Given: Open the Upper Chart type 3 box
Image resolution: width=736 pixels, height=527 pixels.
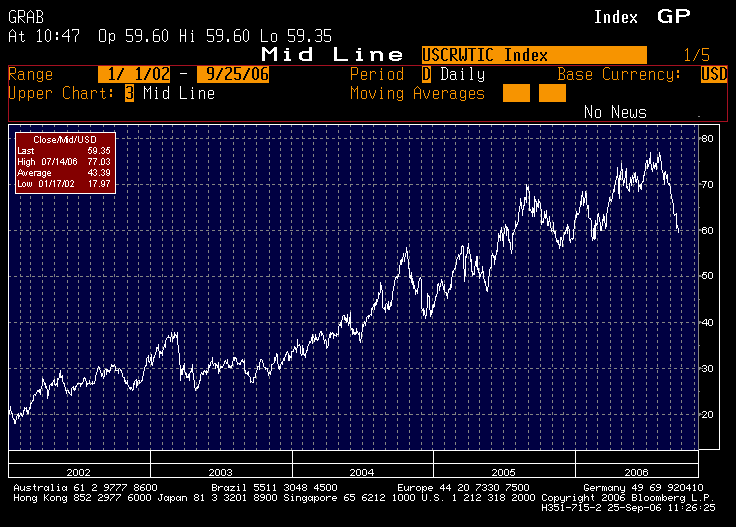Looking at the screenshot, I should coord(129,93).
